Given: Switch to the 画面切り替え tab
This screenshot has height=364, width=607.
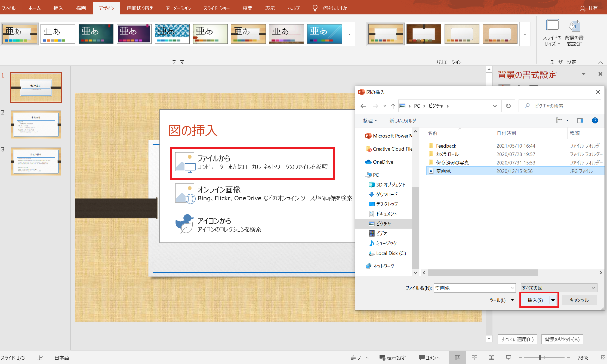Looking at the screenshot, I should pyautogui.click(x=140, y=8).
